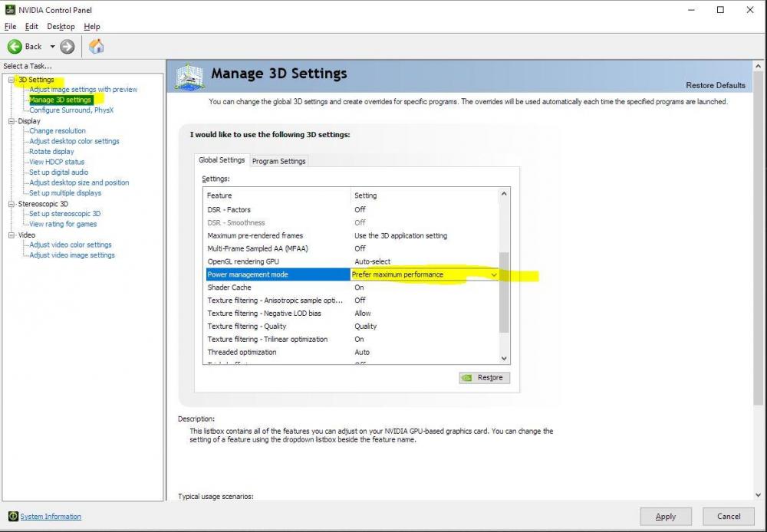Select View rating for games
Image resolution: width=767 pixels, height=532 pixels.
[63, 224]
